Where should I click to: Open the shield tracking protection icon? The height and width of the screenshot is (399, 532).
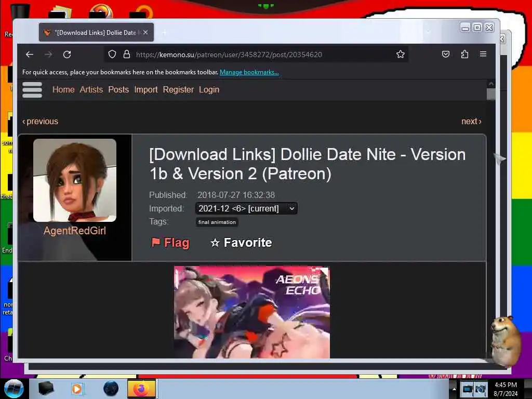coord(112,54)
